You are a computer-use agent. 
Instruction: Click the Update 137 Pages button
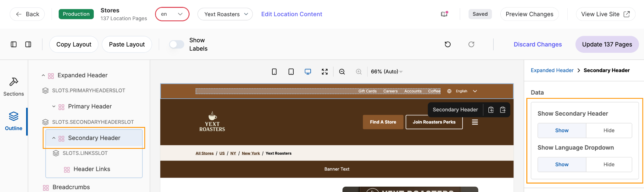click(x=607, y=44)
